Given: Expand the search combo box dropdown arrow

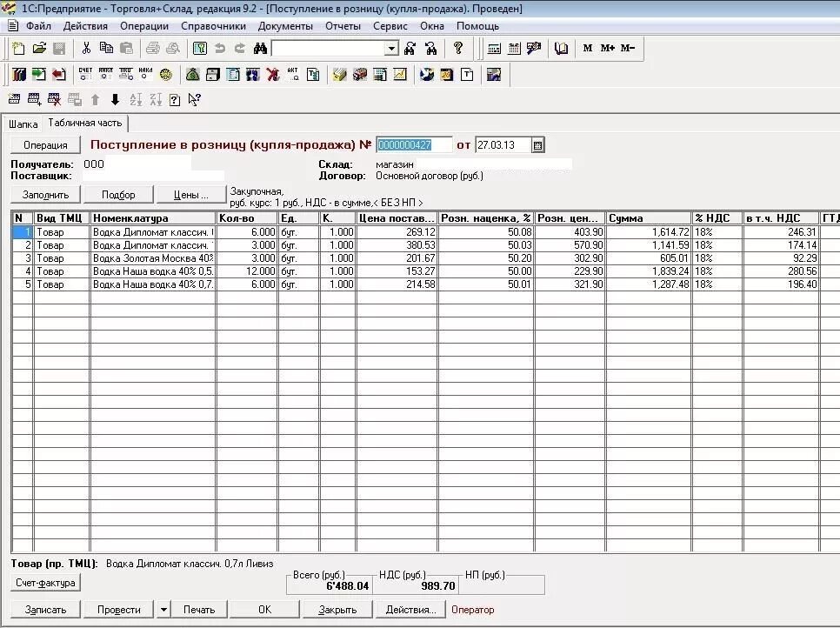Looking at the screenshot, I should pyautogui.click(x=392, y=49).
